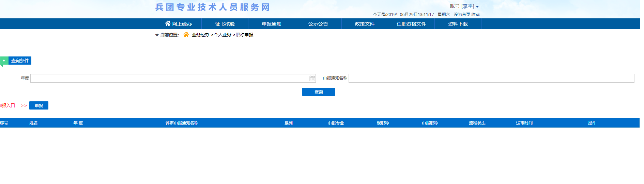The image size is (644, 184).
Task: Go to the 公示公告 menu item
Action: [318, 24]
